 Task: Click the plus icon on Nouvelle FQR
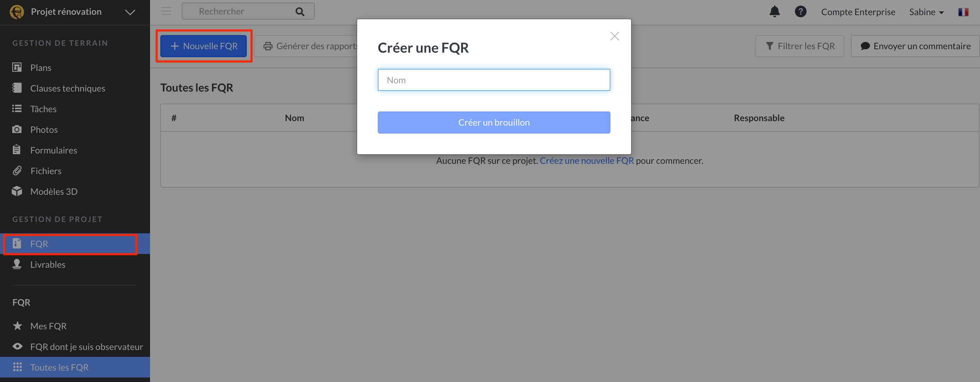tap(174, 46)
